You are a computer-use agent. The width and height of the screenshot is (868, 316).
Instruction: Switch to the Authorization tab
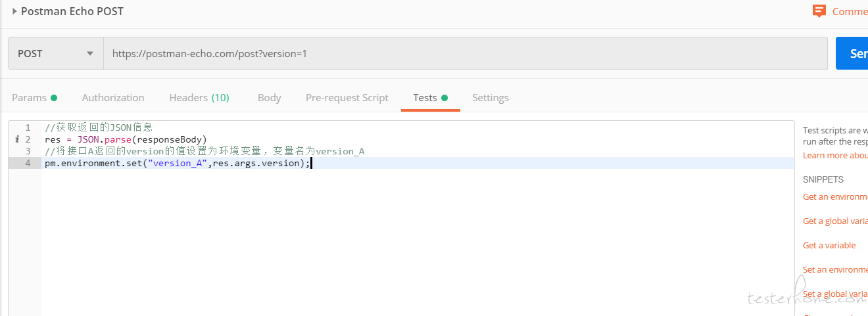113,98
